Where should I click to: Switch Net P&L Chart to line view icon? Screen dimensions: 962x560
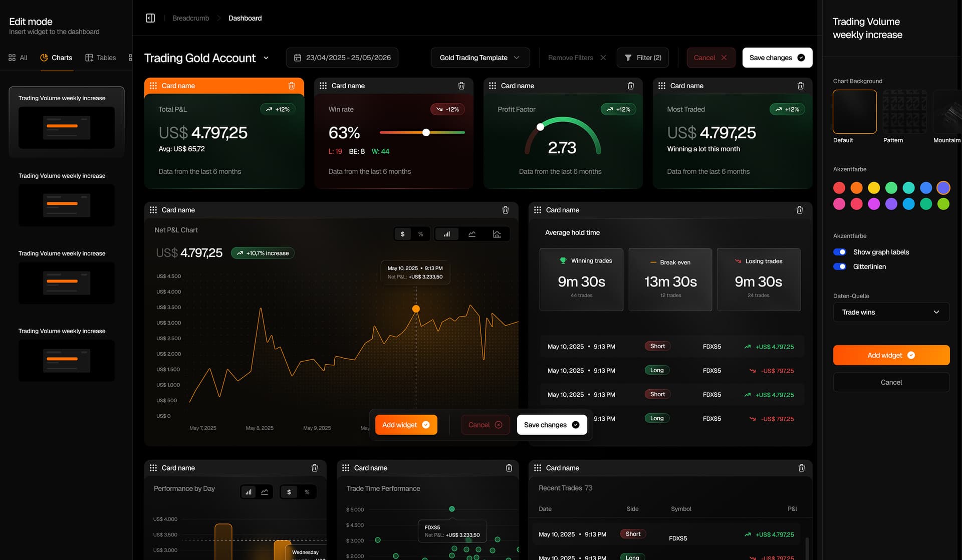click(472, 234)
